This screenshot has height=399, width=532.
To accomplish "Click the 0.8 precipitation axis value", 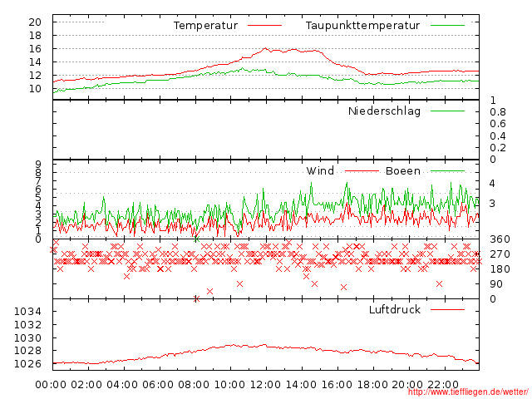I will tap(498, 112).
